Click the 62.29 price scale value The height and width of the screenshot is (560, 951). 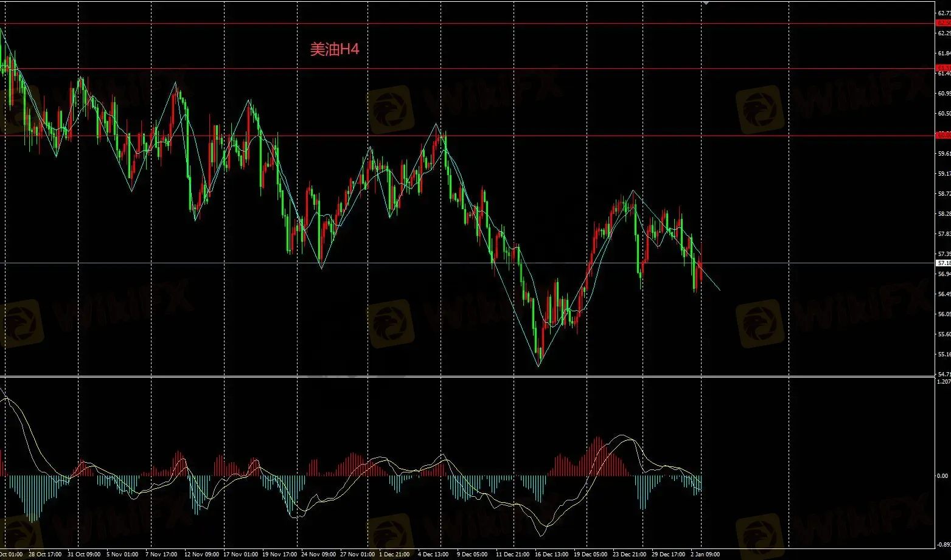[944, 33]
